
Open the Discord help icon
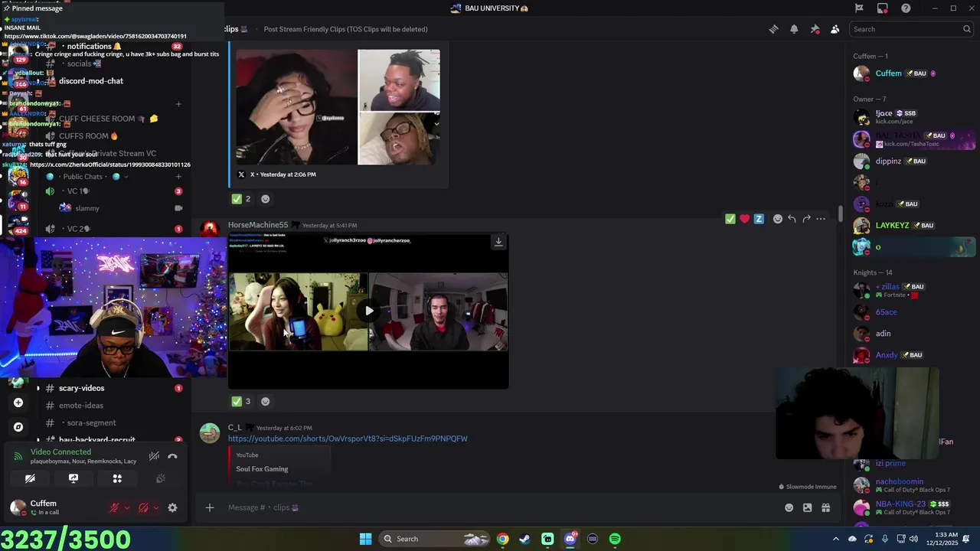[x=906, y=8]
